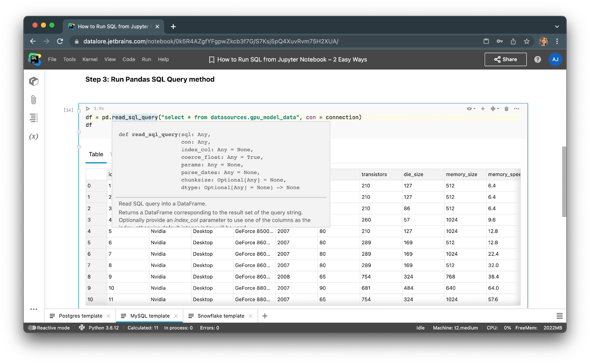Toggle the Reactive mode switch
The height and width of the screenshot is (364, 590).
tap(33, 328)
